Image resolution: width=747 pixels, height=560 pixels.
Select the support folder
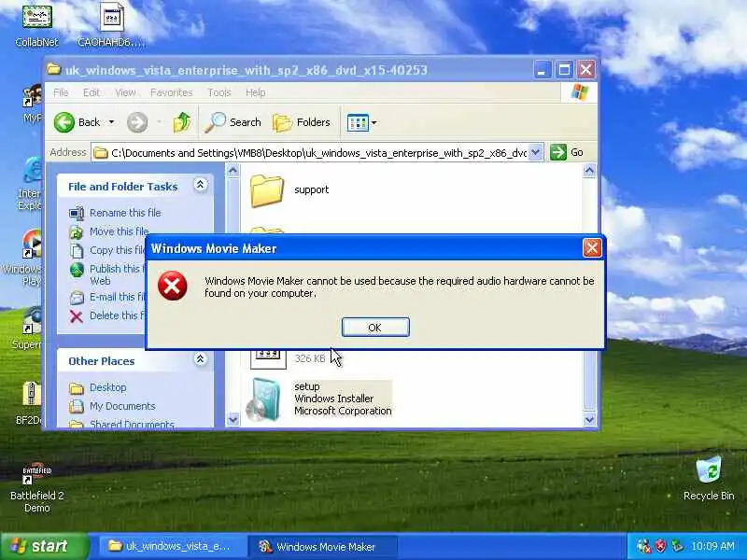tap(266, 190)
